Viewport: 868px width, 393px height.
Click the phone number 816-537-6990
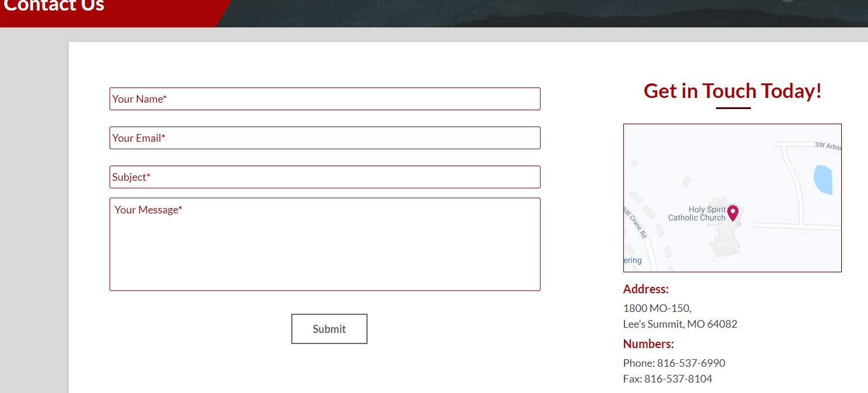(x=691, y=363)
